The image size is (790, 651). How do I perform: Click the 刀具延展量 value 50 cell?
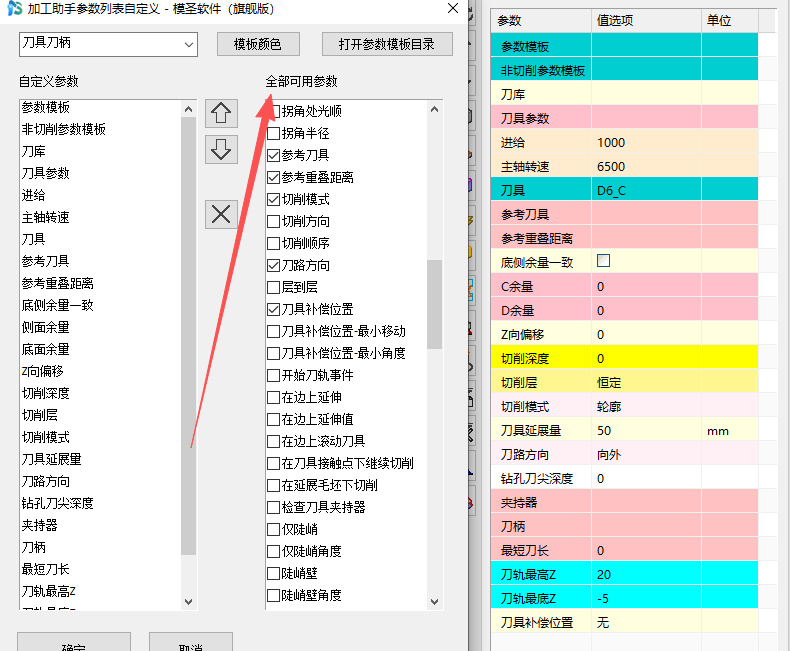click(x=646, y=431)
